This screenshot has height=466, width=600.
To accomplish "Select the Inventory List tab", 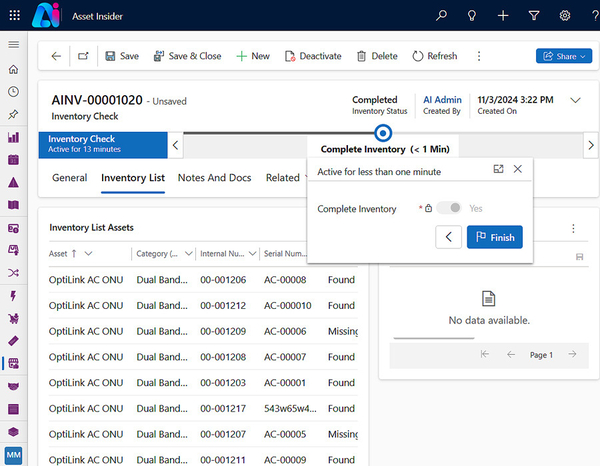I will (133, 178).
